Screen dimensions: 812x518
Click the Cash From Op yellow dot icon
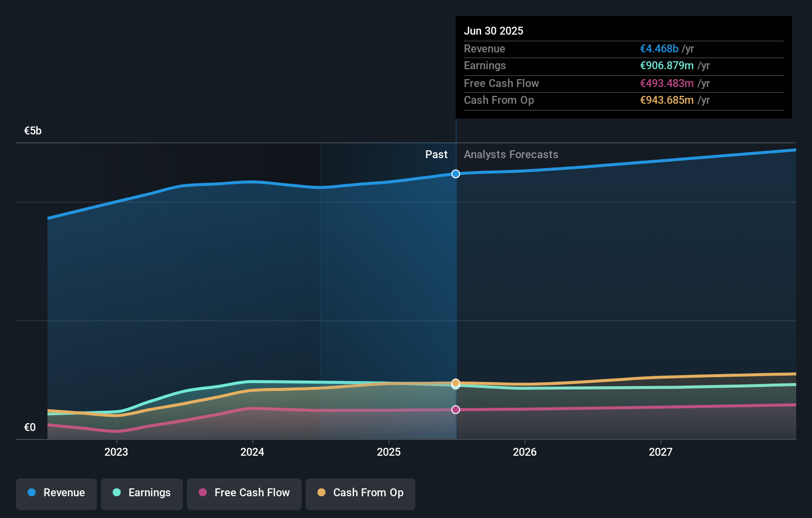click(x=321, y=493)
